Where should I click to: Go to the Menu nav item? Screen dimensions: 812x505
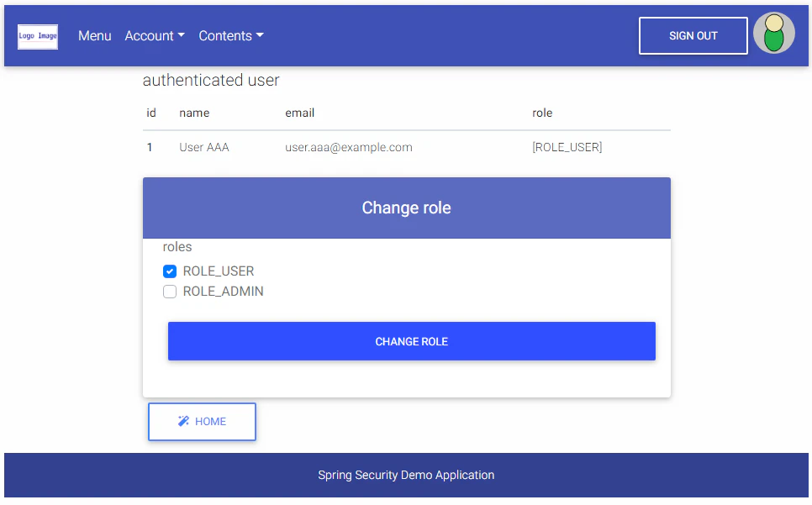[x=95, y=35]
